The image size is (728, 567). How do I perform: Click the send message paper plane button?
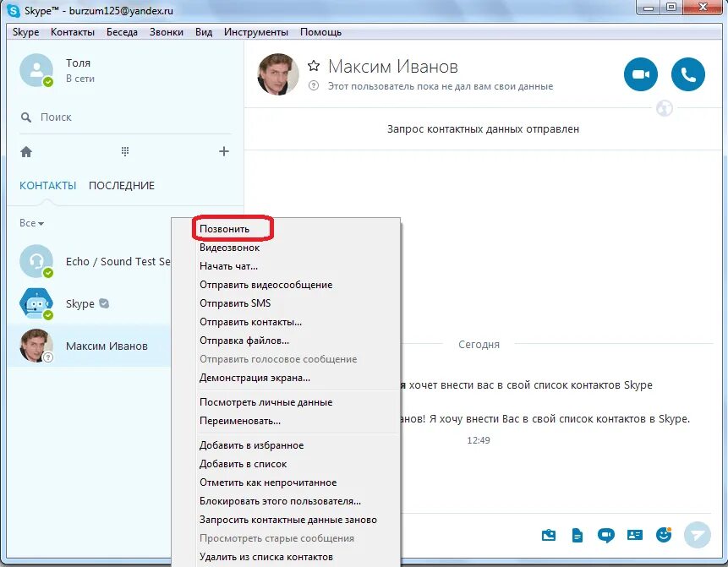697,535
